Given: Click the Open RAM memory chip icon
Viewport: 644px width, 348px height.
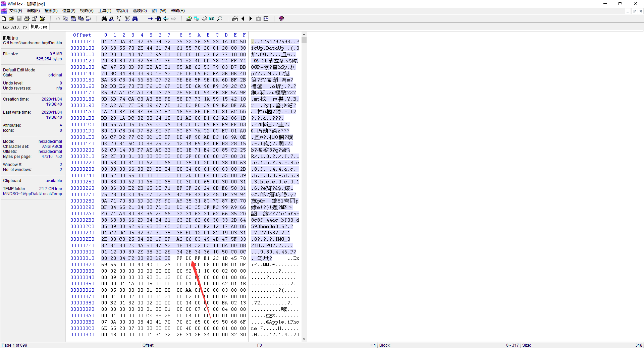Looking at the screenshot, I should point(204,19).
